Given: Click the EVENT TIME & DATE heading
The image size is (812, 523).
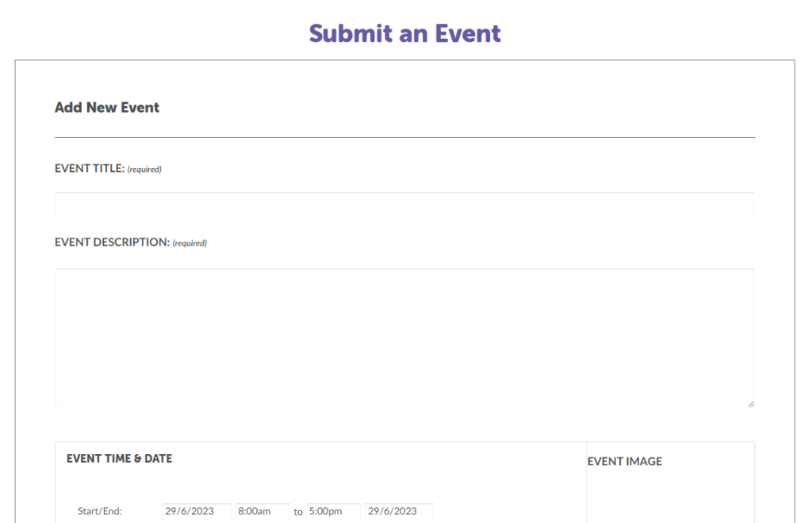Looking at the screenshot, I should [x=119, y=459].
